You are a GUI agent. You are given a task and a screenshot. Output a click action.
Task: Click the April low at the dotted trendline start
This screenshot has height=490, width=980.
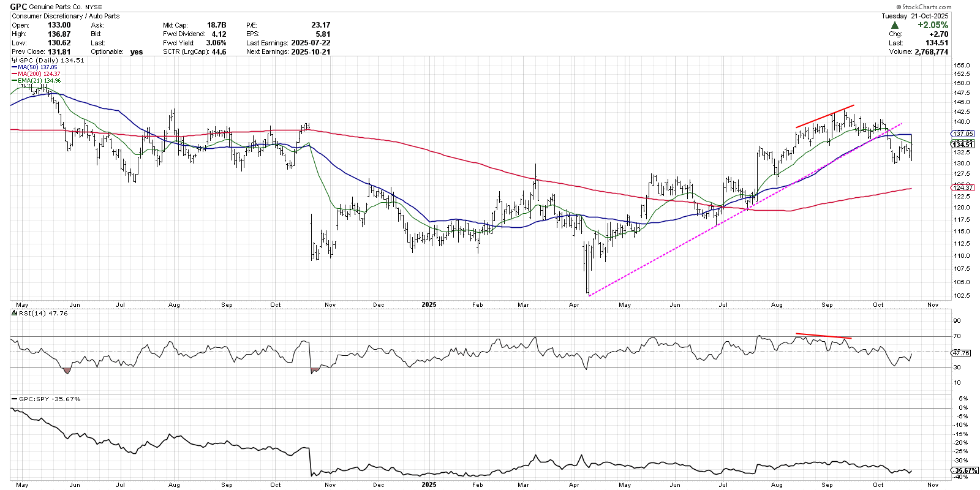click(x=589, y=295)
